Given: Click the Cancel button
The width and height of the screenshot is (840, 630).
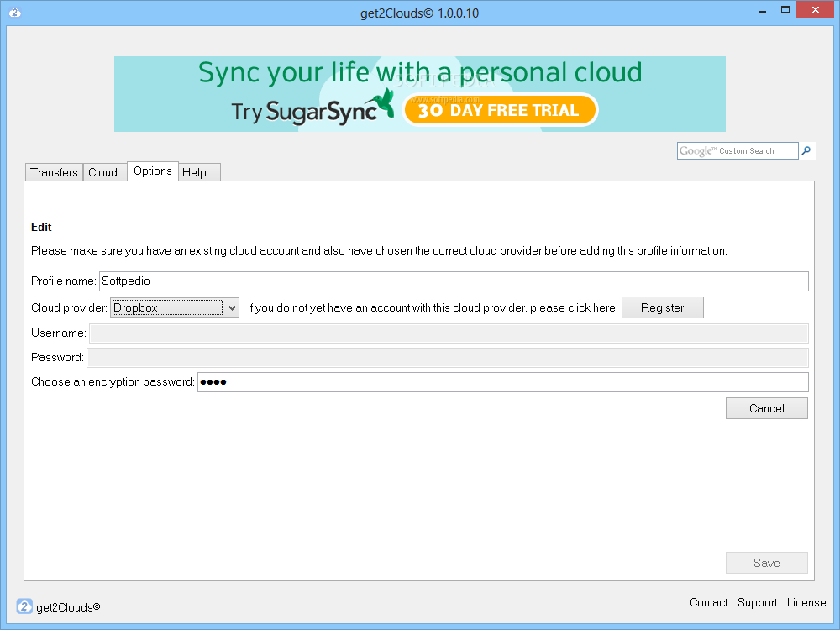Looking at the screenshot, I should tap(767, 408).
